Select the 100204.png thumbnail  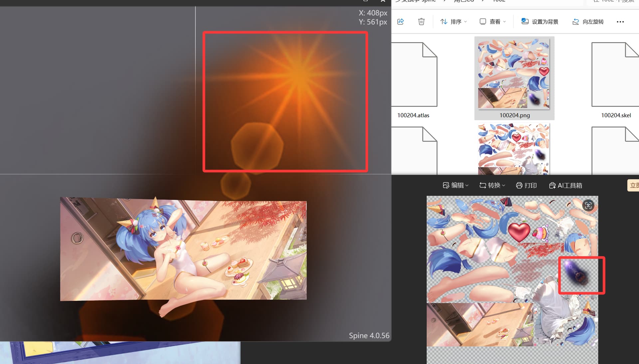point(514,74)
